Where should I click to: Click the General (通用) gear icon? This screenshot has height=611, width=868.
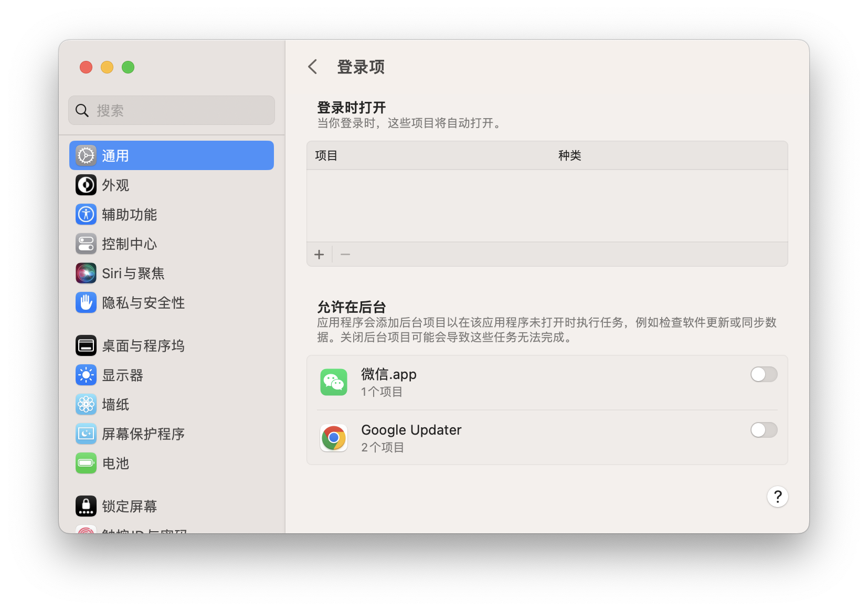[x=86, y=155]
